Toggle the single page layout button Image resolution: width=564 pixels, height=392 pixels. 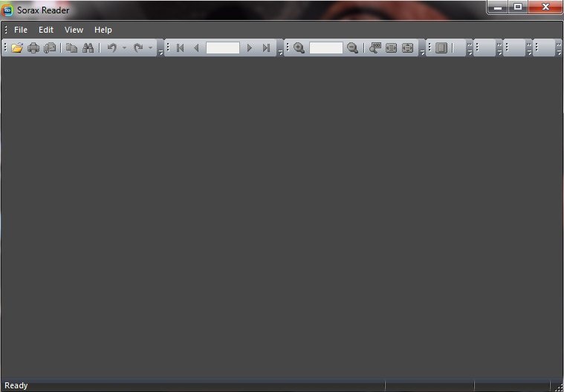(x=441, y=48)
